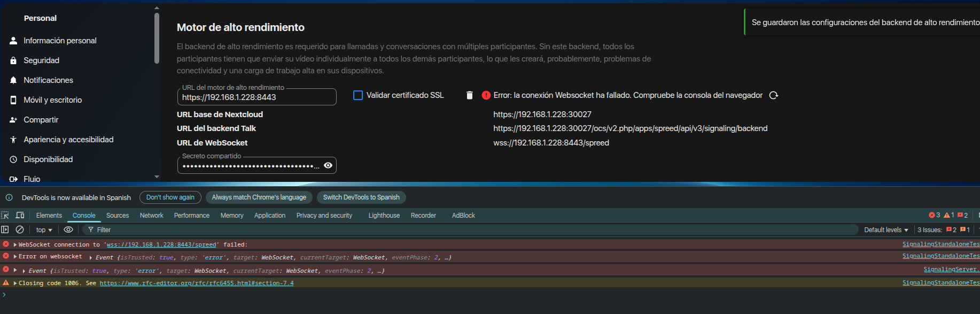Screen dimensions: 980x314
Task: Click Always match Chrome's language
Action: point(259,197)
